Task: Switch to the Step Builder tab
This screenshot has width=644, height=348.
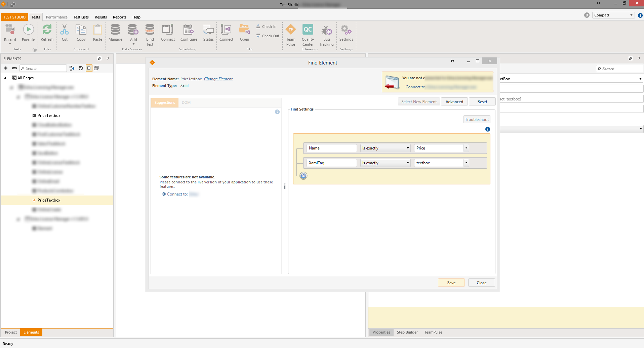Action: tap(407, 332)
